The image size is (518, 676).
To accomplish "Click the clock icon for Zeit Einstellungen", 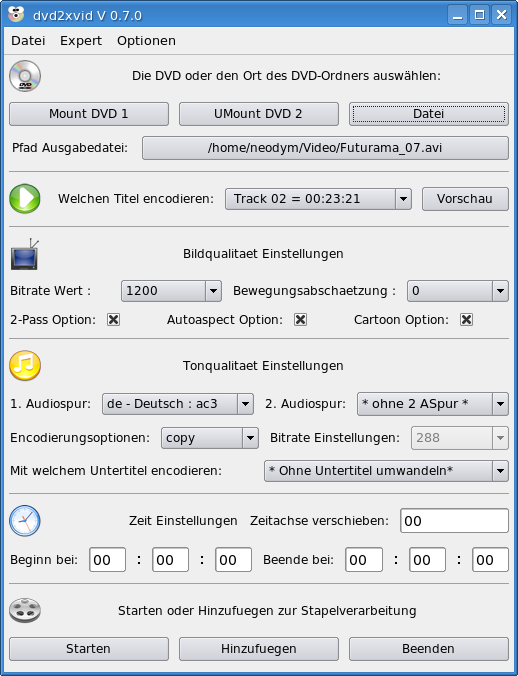I will click(25, 521).
